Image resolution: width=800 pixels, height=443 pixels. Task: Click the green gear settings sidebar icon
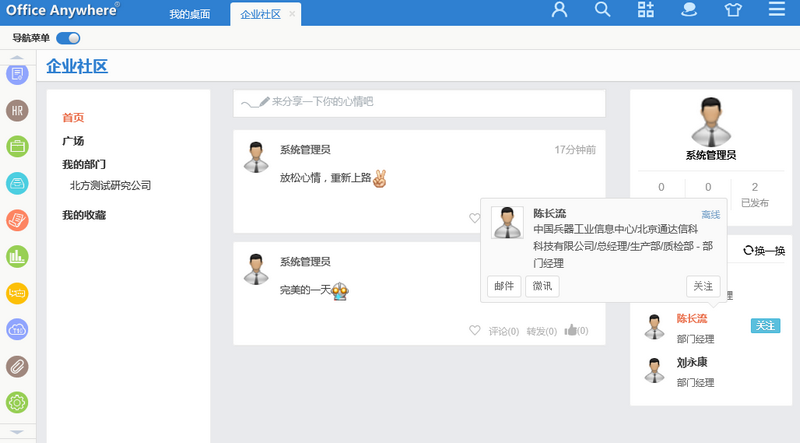tap(17, 402)
